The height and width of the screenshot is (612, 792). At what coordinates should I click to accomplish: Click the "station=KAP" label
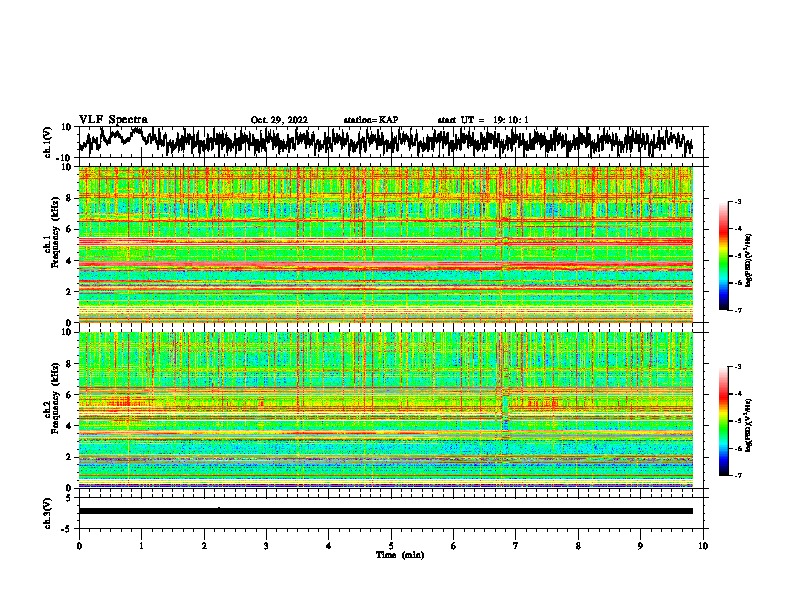(371, 120)
